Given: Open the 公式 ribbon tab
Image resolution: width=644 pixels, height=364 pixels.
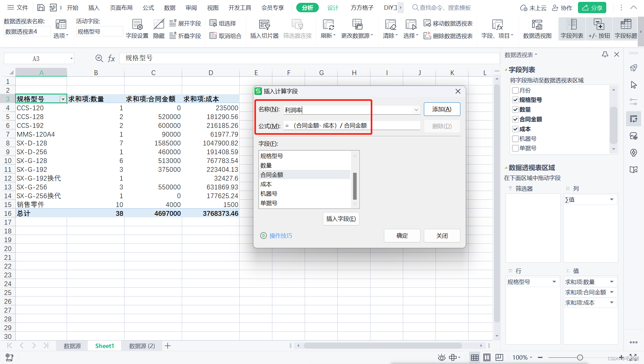Looking at the screenshot, I should (148, 8).
